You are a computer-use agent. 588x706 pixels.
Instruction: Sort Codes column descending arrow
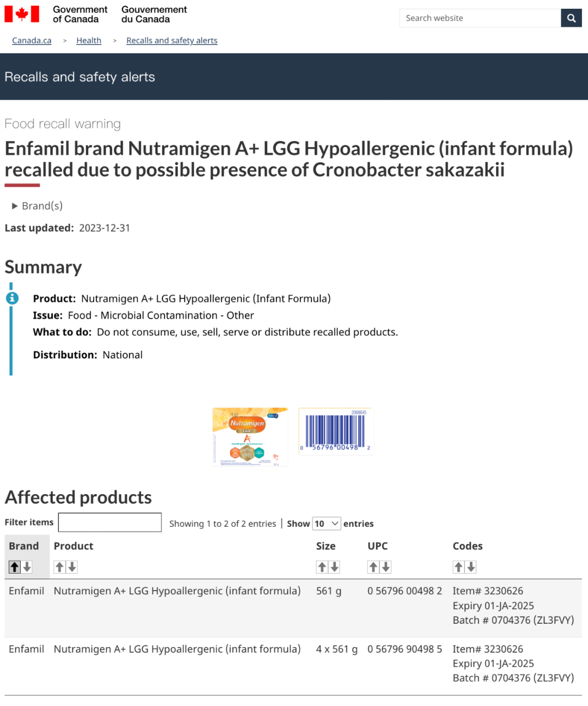[471, 567]
